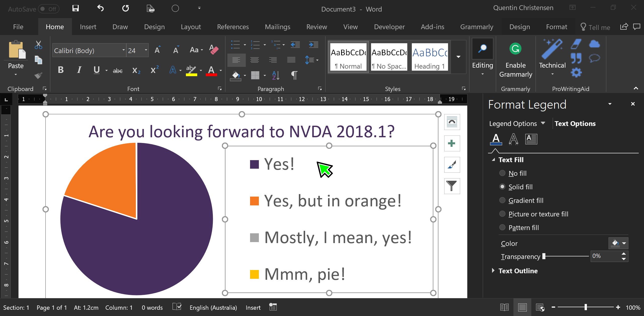Click the Save icon in title bar

[x=75, y=8]
